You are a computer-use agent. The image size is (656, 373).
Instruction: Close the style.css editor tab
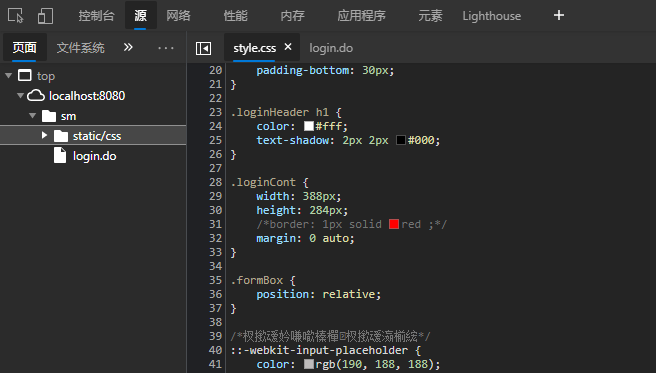(288, 47)
